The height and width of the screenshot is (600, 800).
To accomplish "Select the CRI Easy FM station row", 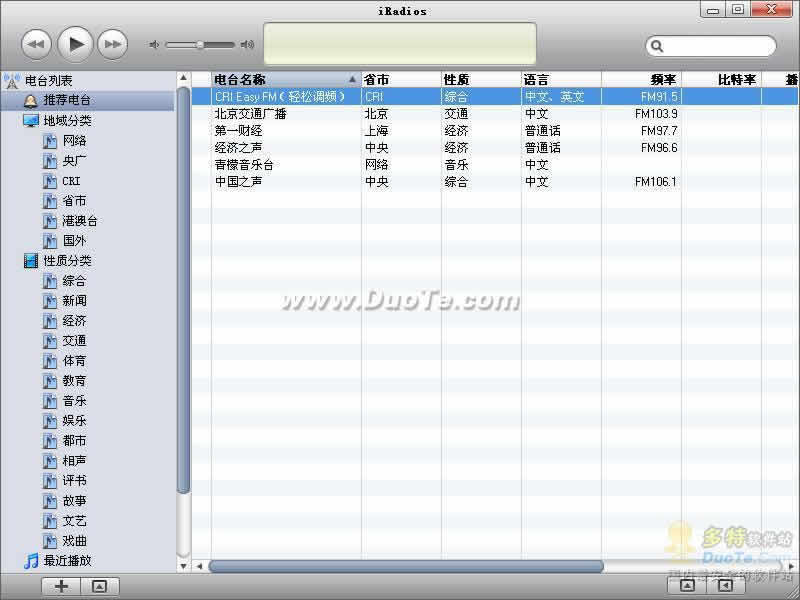I will tap(495, 96).
